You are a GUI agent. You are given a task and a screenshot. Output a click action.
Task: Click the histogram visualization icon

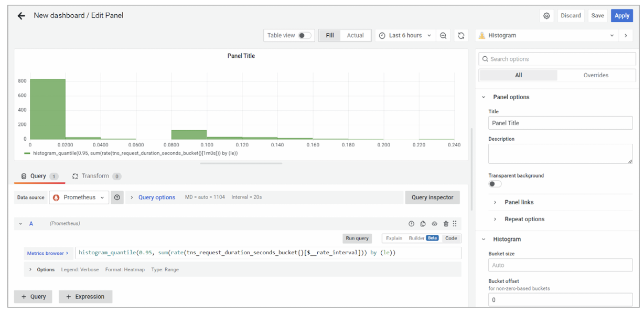[x=482, y=36]
